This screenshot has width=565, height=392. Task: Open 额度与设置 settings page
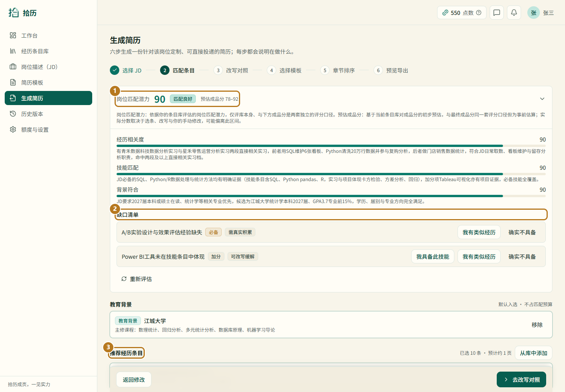pos(48,129)
